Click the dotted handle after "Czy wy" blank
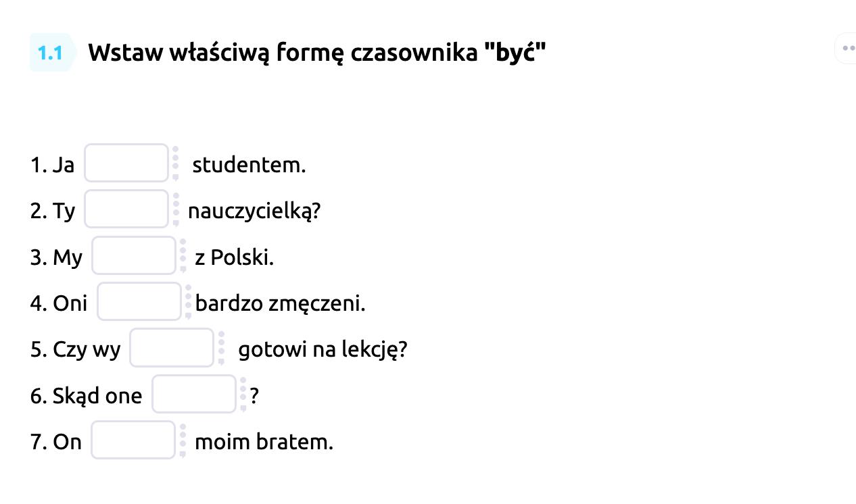Image resolution: width=856 pixels, height=504 pixels. click(x=220, y=348)
